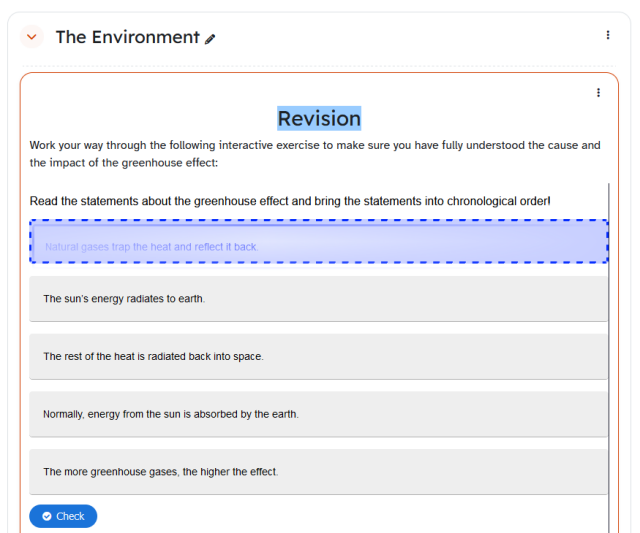The width and height of the screenshot is (640, 533).
Task: Click the highlighted Revision heading
Action: [319, 119]
